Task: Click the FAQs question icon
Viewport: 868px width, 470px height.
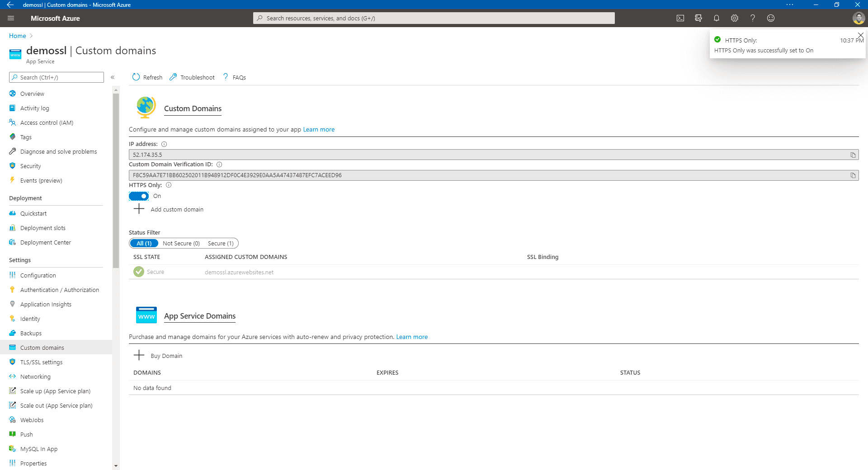Action: 226,77
